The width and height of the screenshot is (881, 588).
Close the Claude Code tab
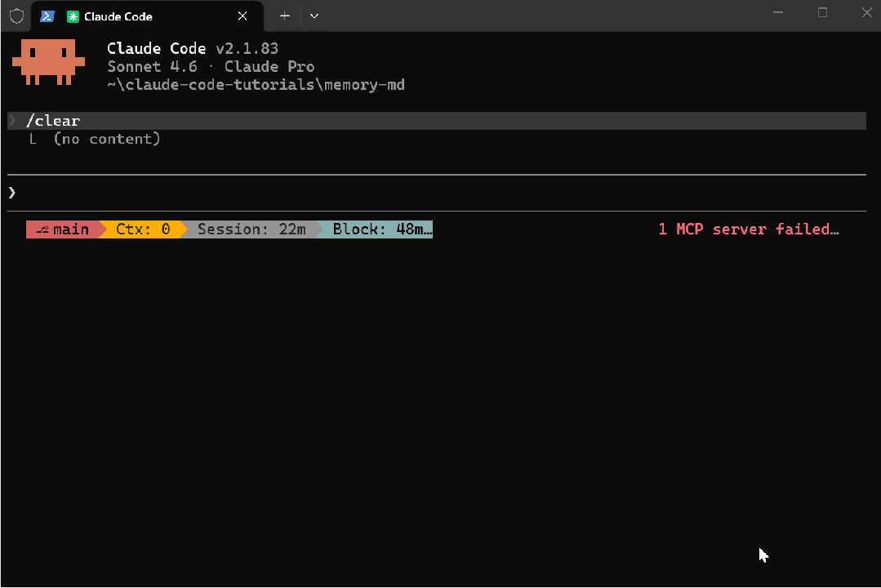click(242, 16)
